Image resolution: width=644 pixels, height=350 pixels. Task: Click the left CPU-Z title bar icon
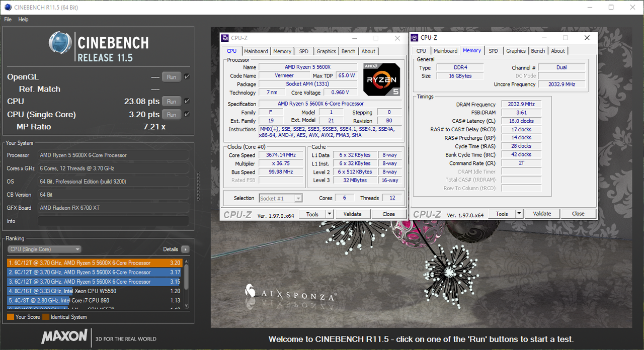[226, 38]
